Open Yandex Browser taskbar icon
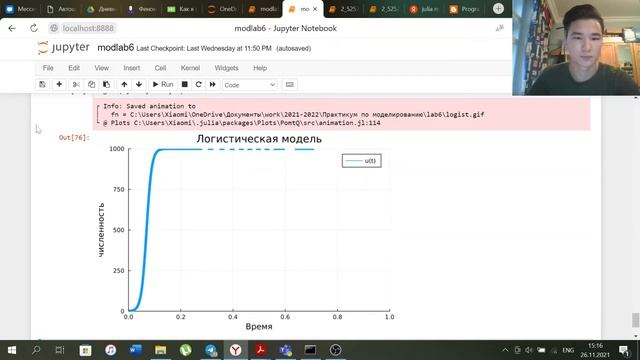This screenshot has height=360, width=640. [236, 350]
